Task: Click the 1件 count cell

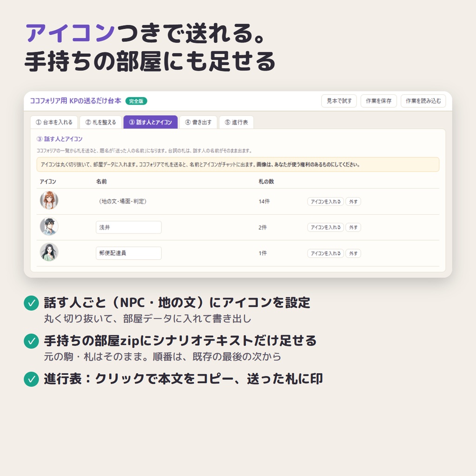Action: click(x=263, y=253)
